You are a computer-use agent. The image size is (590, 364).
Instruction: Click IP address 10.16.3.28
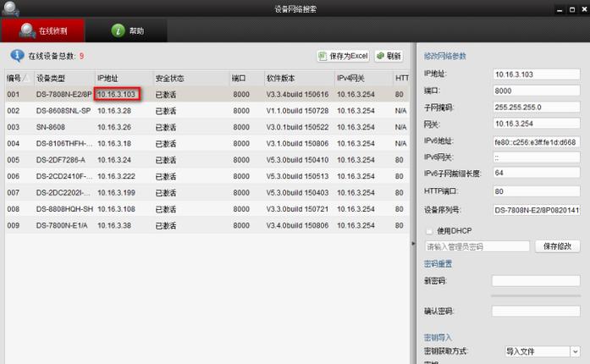tap(114, 111)
